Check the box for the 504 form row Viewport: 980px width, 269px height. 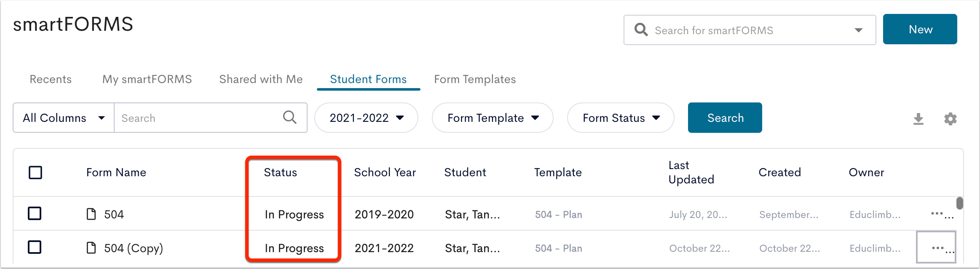[x=35, y=213]
